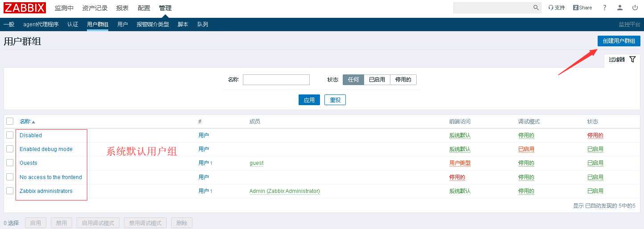The width and height of the screenshot is (644, 229).
Task: Sort by the 名称 column header
Action: (27, 122)
